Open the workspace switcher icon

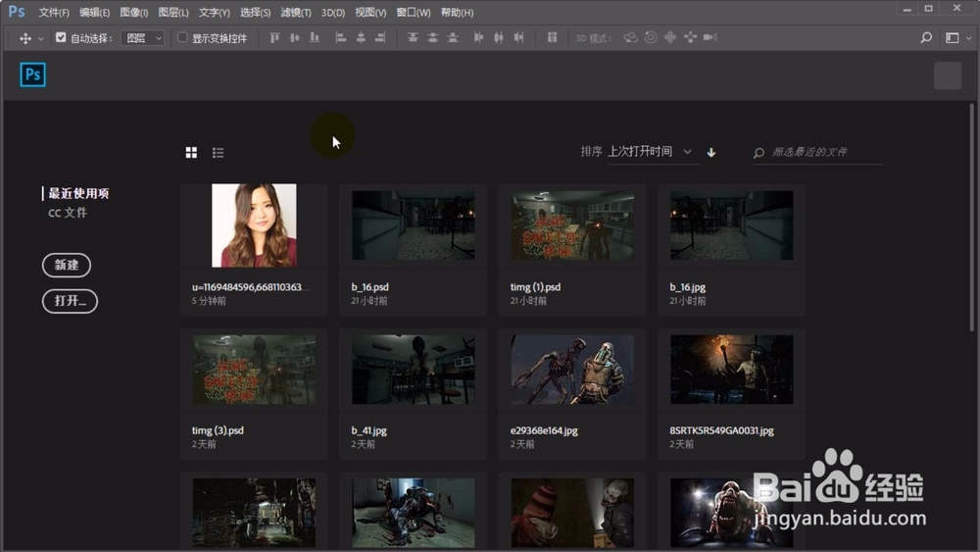(952, 38)
